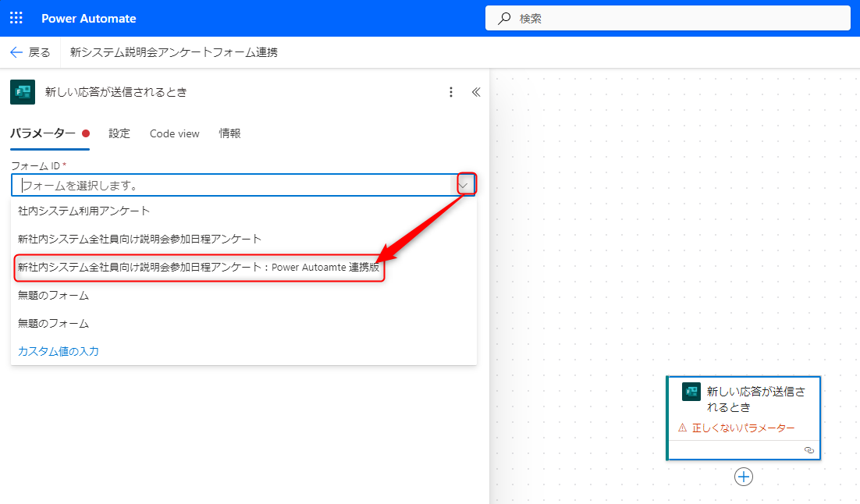Viewport: 860px width, 504px height.
Task: Click the connection link icon on the card
Action: point(809,450)
